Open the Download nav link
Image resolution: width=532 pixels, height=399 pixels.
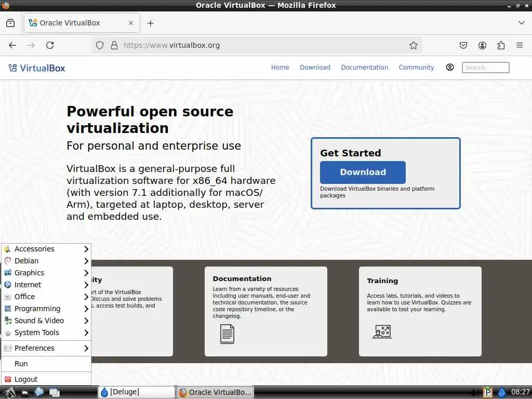point(315,67)
